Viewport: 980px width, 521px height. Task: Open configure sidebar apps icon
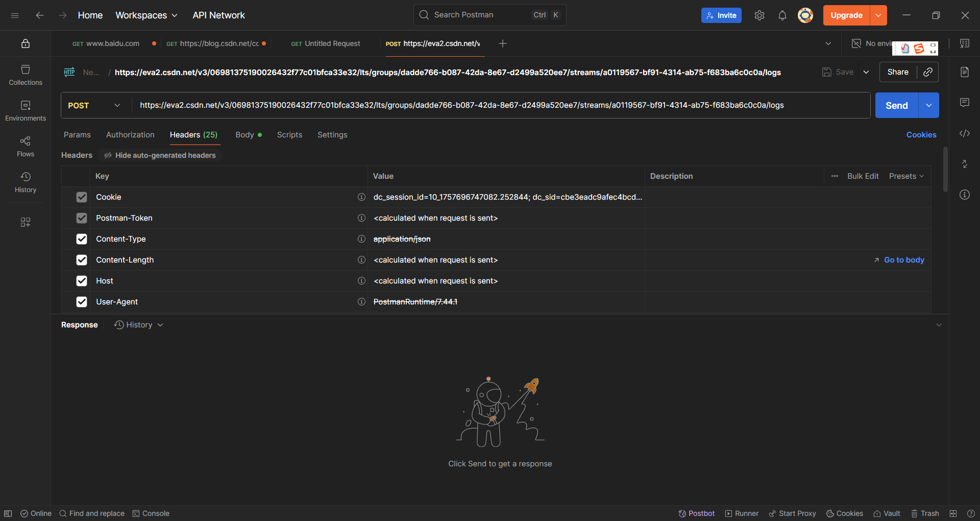click(x=26, y=222)
